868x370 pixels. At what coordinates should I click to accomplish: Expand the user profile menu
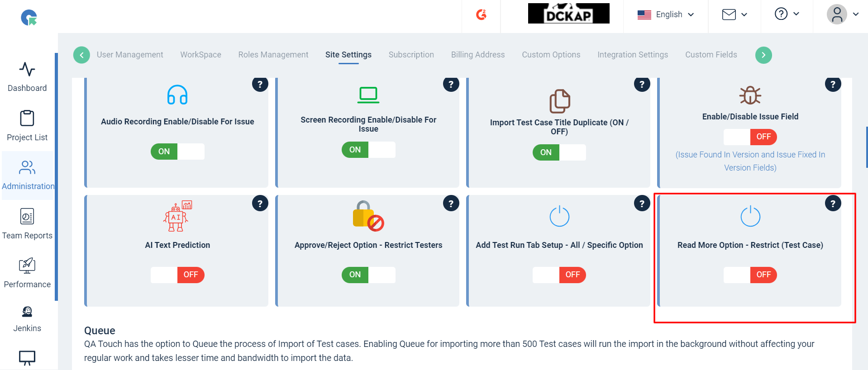pyautogui.click(x=843, y=14)
